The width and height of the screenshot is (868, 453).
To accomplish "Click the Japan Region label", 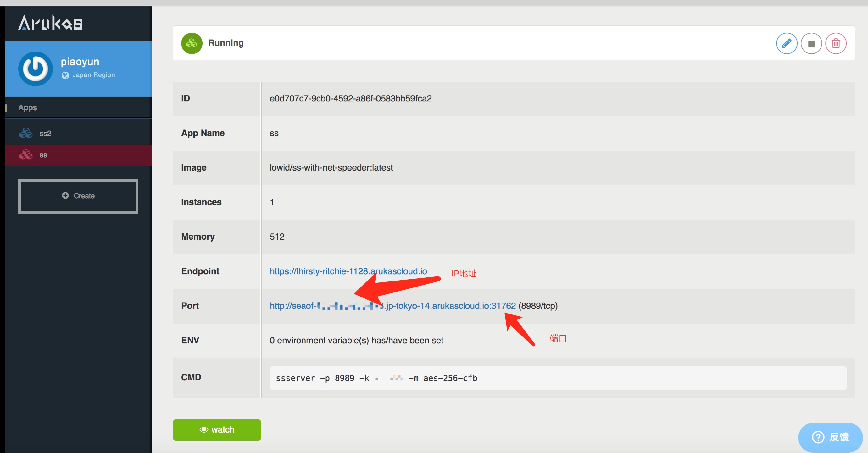I will [93, 75].
